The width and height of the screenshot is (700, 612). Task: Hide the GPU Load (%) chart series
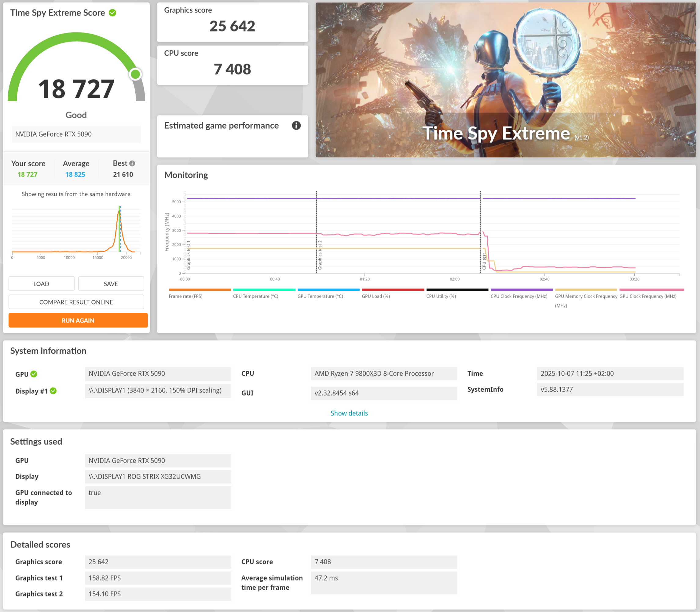coord(376,296)
